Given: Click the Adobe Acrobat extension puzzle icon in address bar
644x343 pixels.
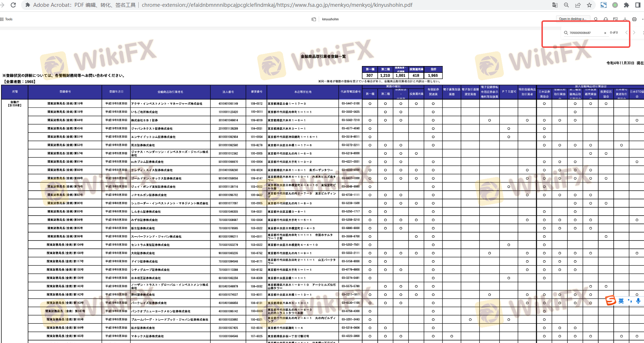Looking at the screenshot, I should click(x=28, y=5).
